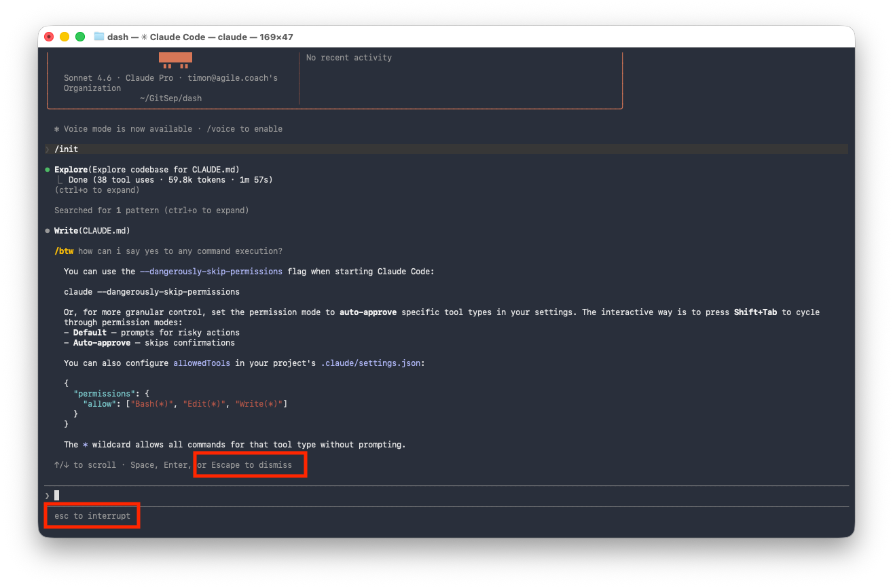Click the yellow minimize window button
This screenshot has width=893, height=588.
coord(65,37)
